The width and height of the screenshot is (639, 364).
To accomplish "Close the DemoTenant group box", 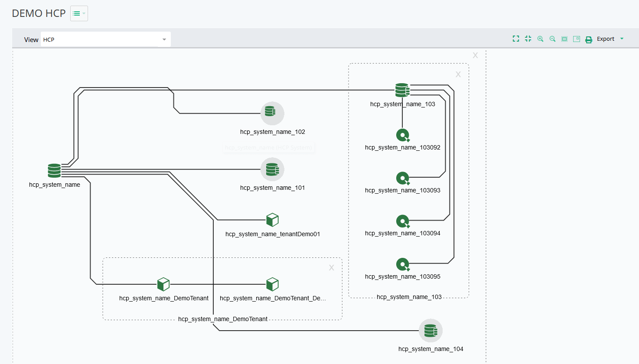I will tap(331, 268).
